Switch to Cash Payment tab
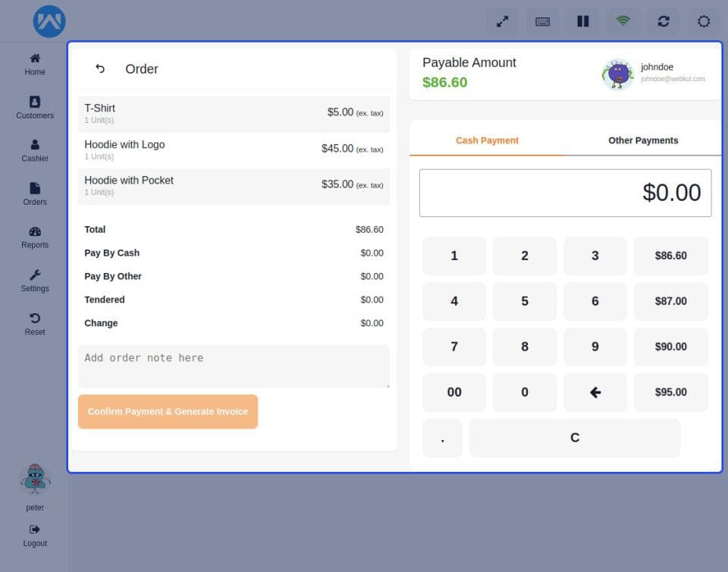Screen dimensions: 728x572 click(x=487, y=140)
